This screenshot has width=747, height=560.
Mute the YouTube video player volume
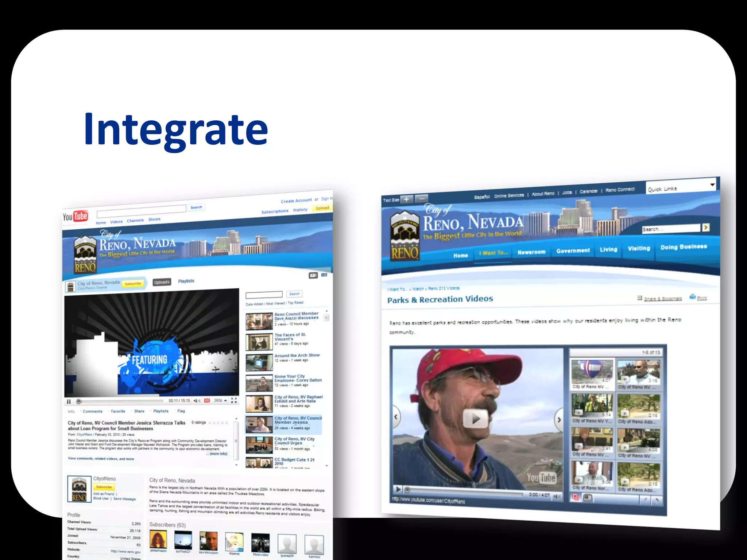[197, 401]
